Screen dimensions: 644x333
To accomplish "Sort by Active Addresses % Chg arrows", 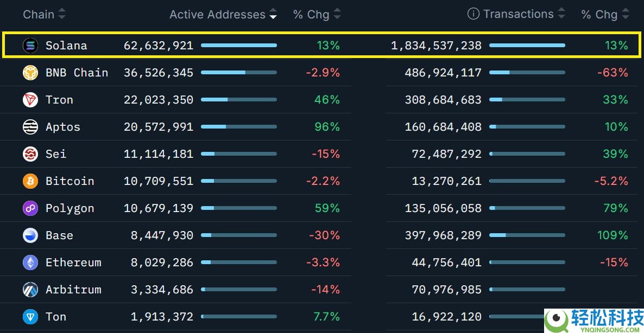I will pos(337,14).
